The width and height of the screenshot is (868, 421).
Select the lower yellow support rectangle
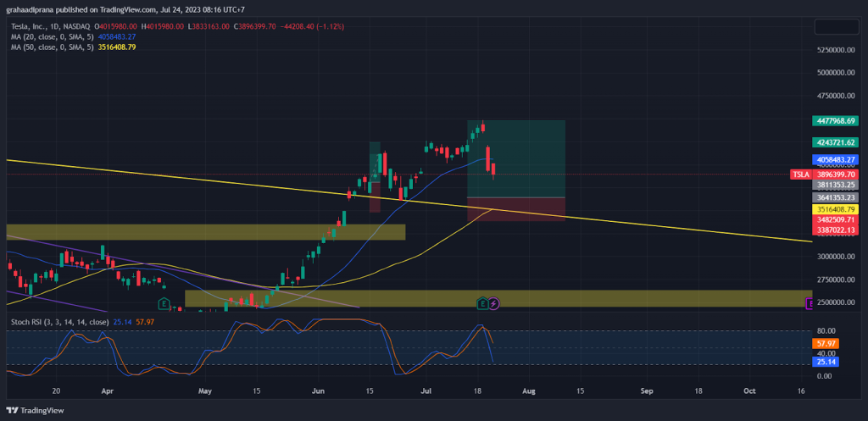click(498, 298)
